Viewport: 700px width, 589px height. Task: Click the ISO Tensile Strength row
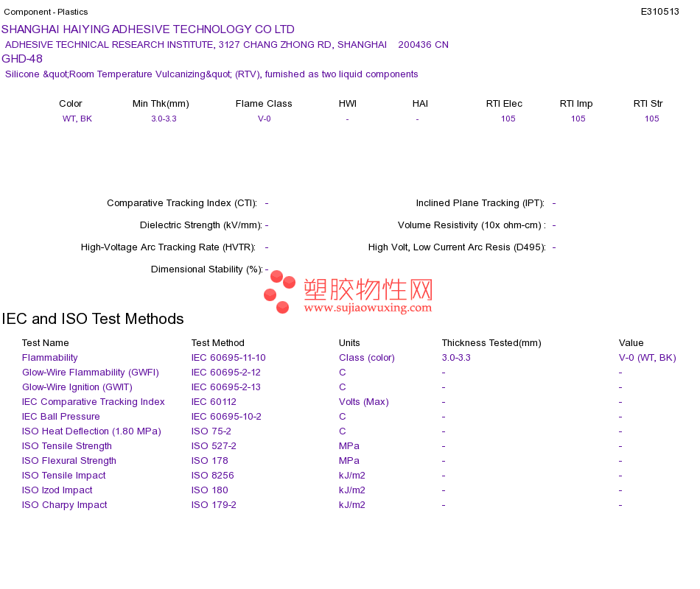pyautogui.click(x=67, y=445)
